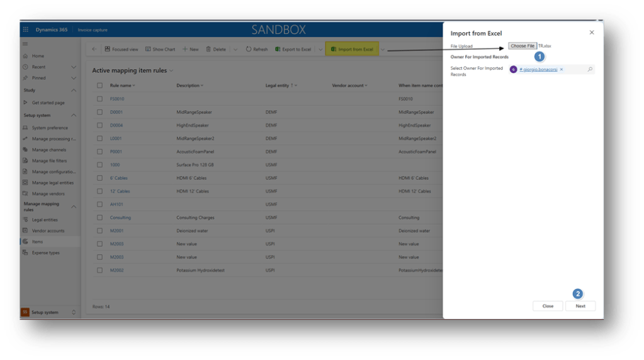Viewport: 644px width, 360px height.
Task: Remove the selected owner with the x
Action: 562,69
